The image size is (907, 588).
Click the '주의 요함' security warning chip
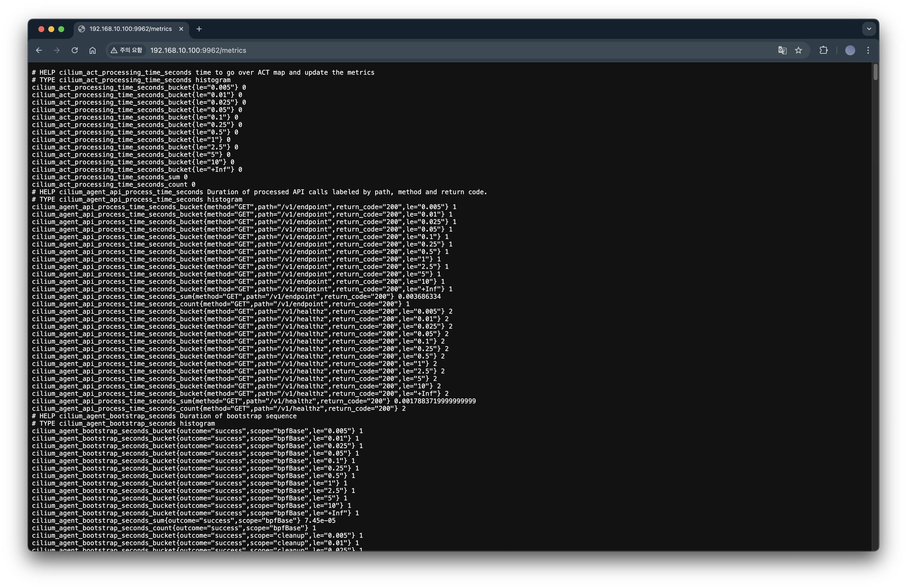point(126,50)
